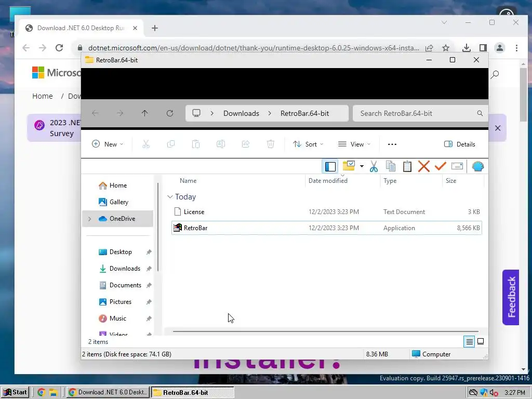The image size is (532, 399).
Task: Click the Cut icon in the Explorer command bar
Action: pyautogui.click(x=146, y=144)
